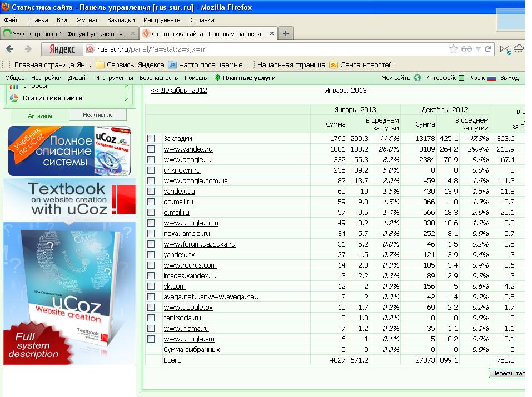Expand the Опросы sidebar arrow
532x397 pixels.
(x=126, y=87)
